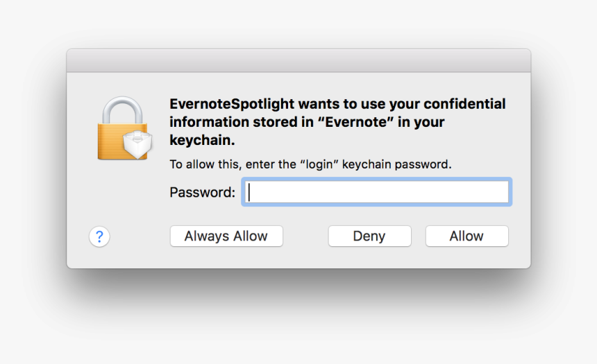Click "keychain password." in the instruction line

coord(397,165)
